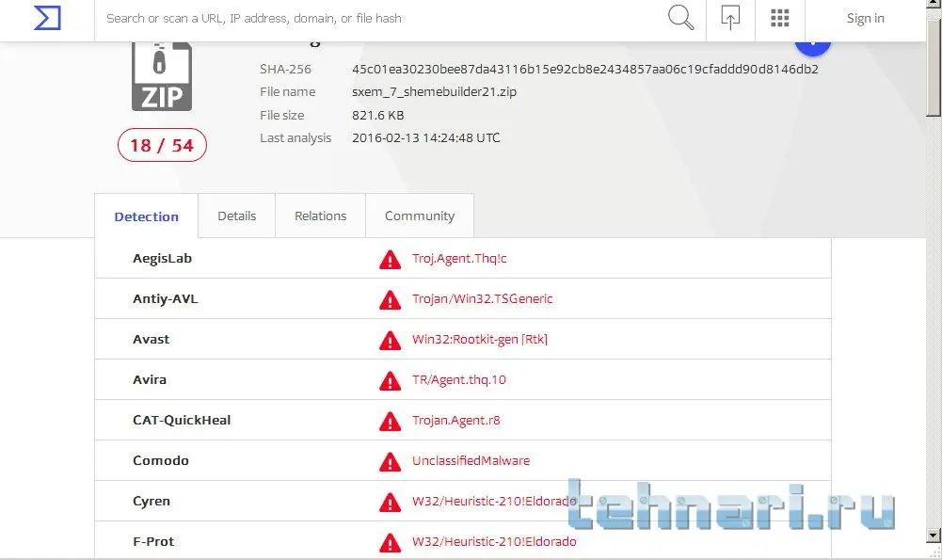Switch to the Detection tab
This screenshot has width=942, height=560.
tap(146, 216)
